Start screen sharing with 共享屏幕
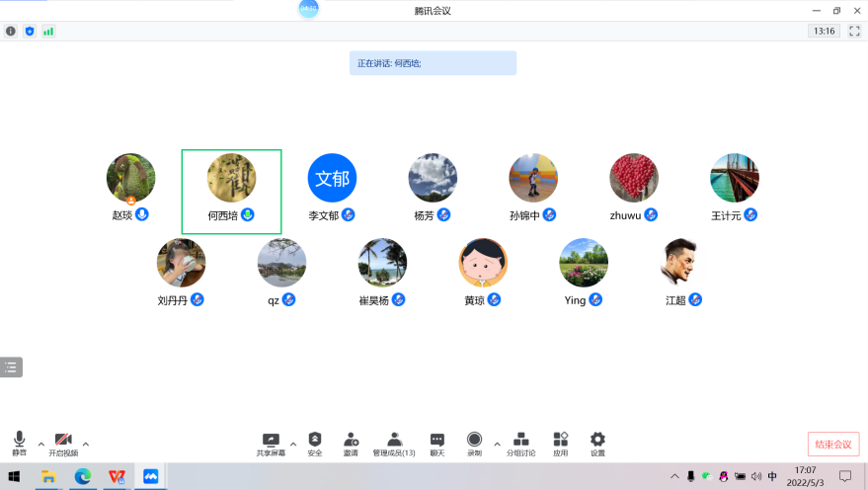 point(271,443)
